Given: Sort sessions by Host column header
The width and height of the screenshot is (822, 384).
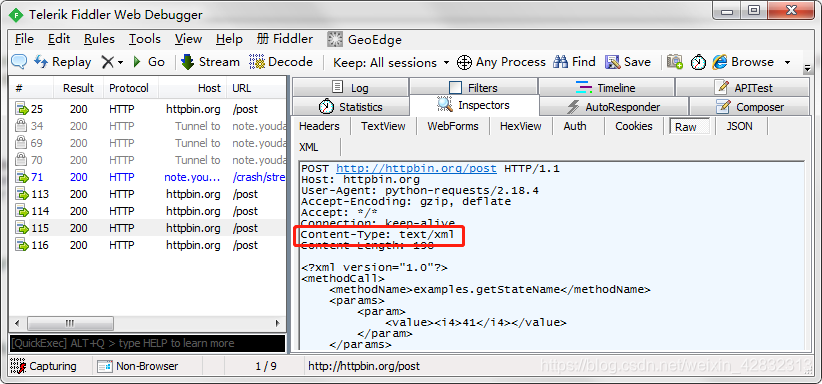Looking at the screenshot, I should [193, 88].
